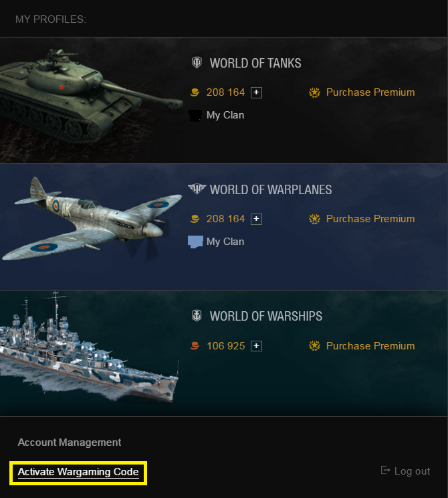Open Purchase Premium for World of Tanks
The image size is (448, 498).
point(370,92)
